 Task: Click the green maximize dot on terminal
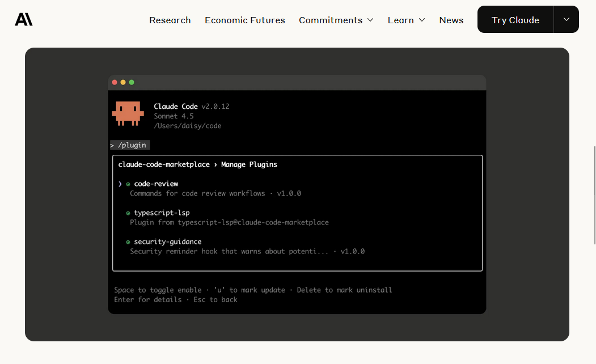132,82
